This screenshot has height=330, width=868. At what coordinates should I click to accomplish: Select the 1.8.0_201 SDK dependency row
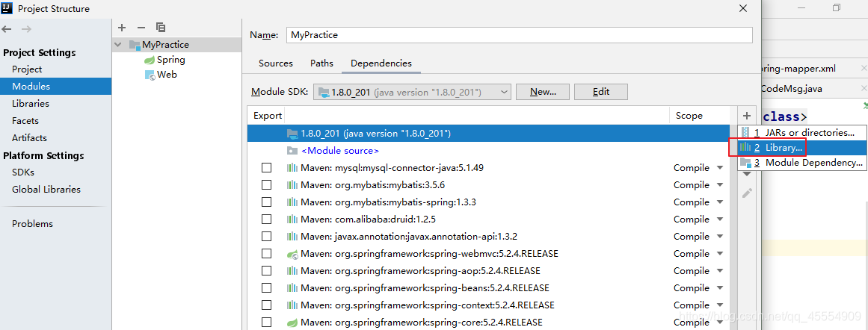pyautogui.click(x=488, y=133)
